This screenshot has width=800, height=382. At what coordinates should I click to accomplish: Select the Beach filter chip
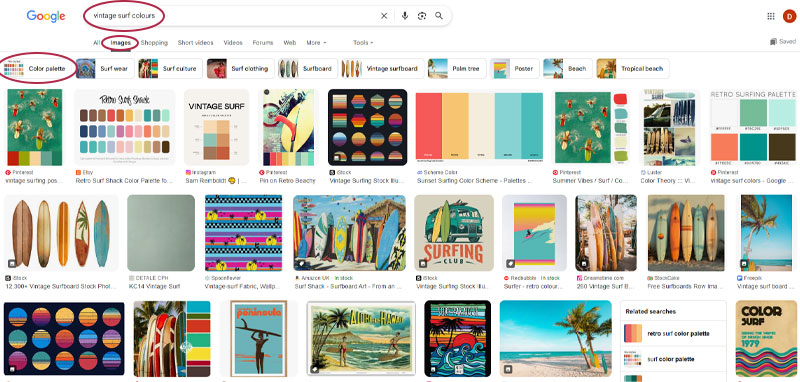point(568,68)
